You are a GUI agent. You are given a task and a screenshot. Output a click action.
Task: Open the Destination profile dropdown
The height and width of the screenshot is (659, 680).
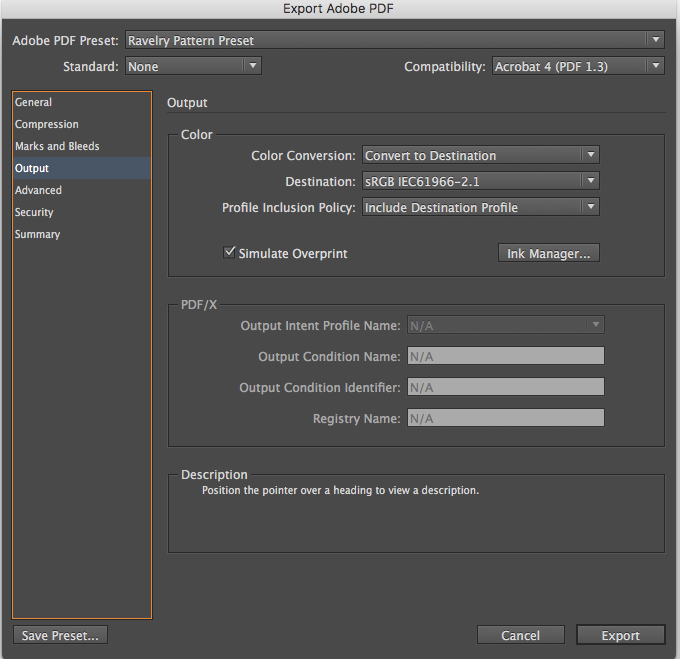point(481,181)
